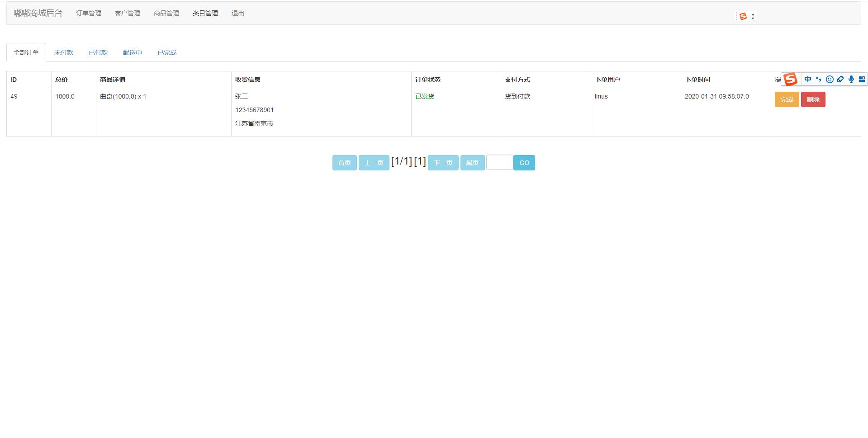
Task: Open the 订单管理 menu
Action: (x=89, y=13)
